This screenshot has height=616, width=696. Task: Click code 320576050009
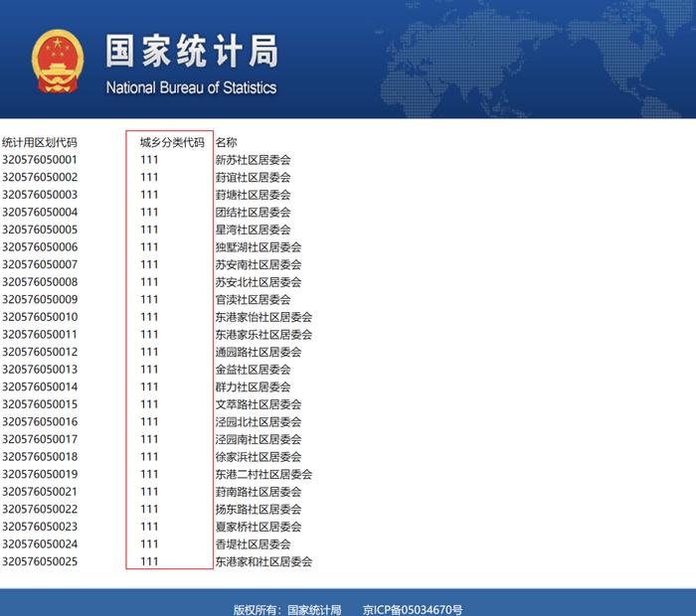tap(40, 299)
